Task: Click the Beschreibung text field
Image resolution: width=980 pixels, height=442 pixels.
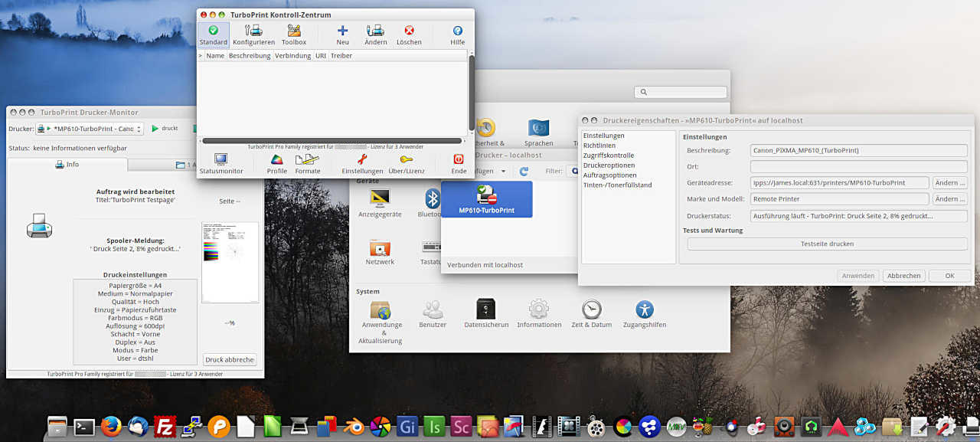Action: [x=858, y=151]
